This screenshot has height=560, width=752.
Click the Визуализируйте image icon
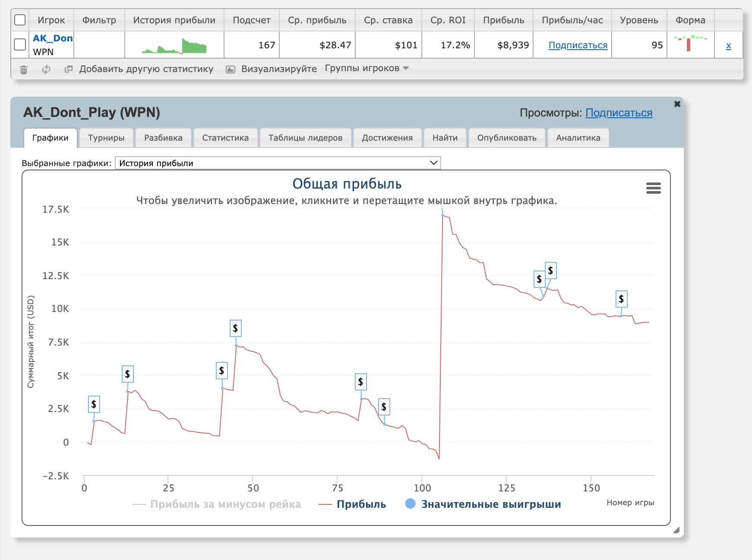[231, 69]
